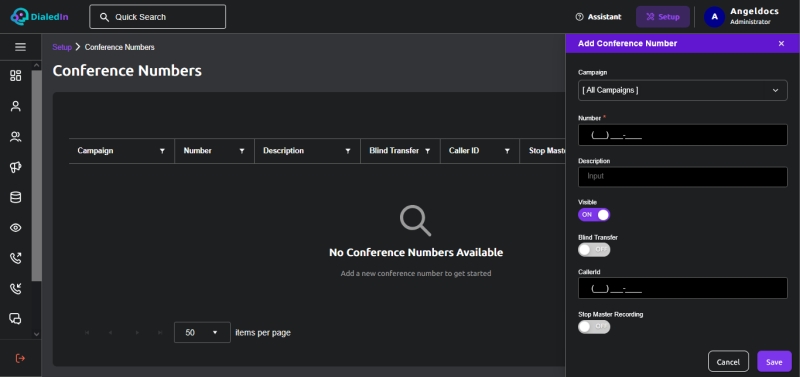Image resolution: width=800 pixels, height=377 pixels.
Task: Enable the Stop Master Recording toggle
Action: coord(594,326)
